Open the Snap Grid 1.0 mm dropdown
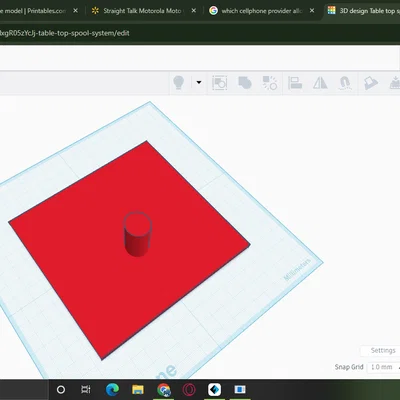The width and height of the screenshot is (400, 400). coord(383,367)
